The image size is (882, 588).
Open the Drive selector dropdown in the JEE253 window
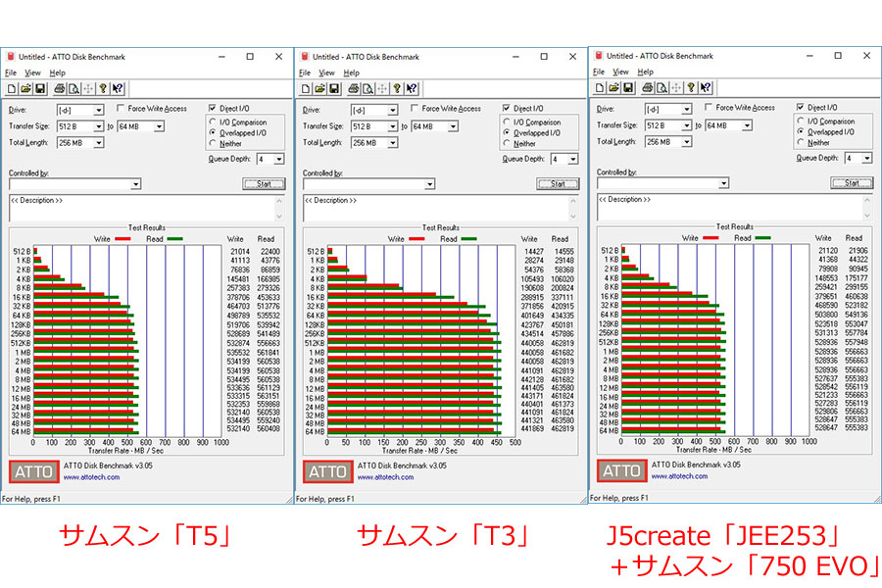pyautogui.click(x=687, y=109)
